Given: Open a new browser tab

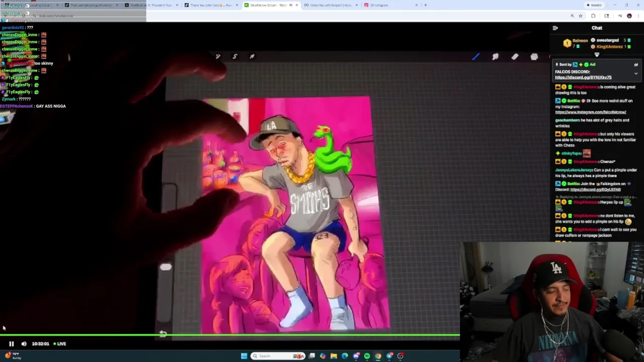Looking at the screenshot, I should click(425, 5).
